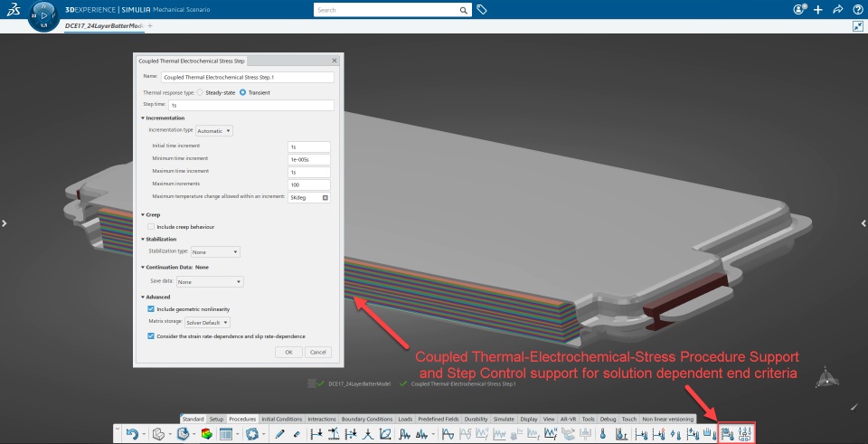868x444 pixels.
Task: Toggle strain rate-dependence checkbox
Action: [151, 336]
